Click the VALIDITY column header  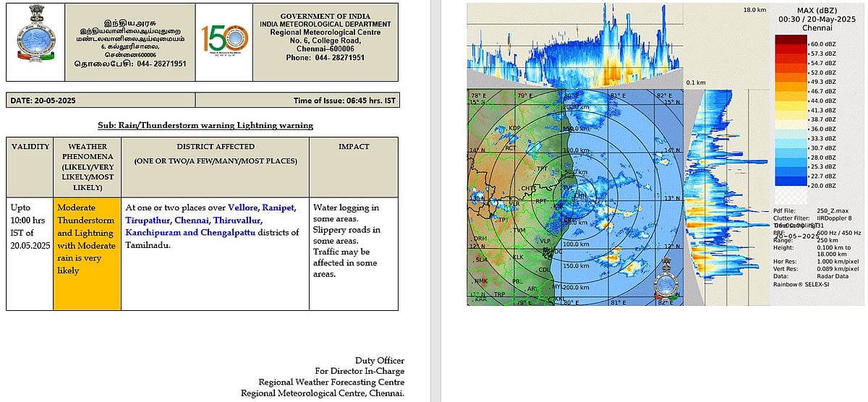pyautogui.click(x=30, y=147)
